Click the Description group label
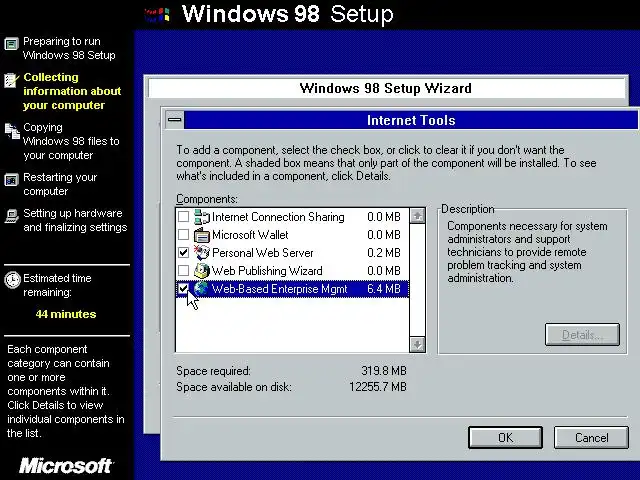640x480 pixels. (468, 209)
